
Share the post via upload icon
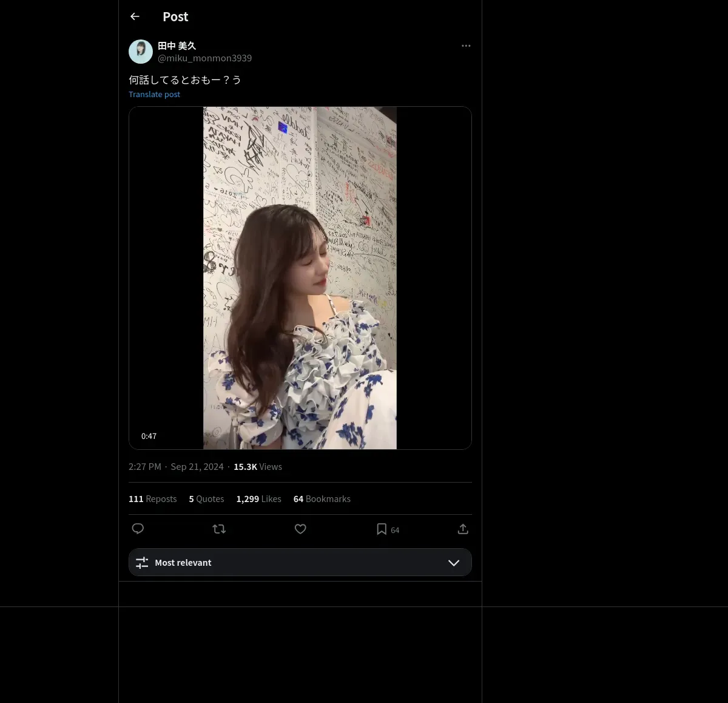point(463,529)
